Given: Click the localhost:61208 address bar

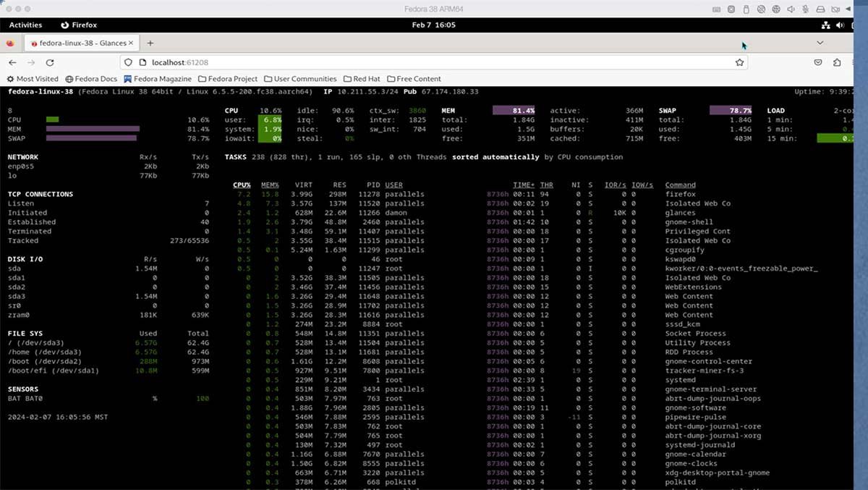Looking at the screenshot, I should point(434,63).
